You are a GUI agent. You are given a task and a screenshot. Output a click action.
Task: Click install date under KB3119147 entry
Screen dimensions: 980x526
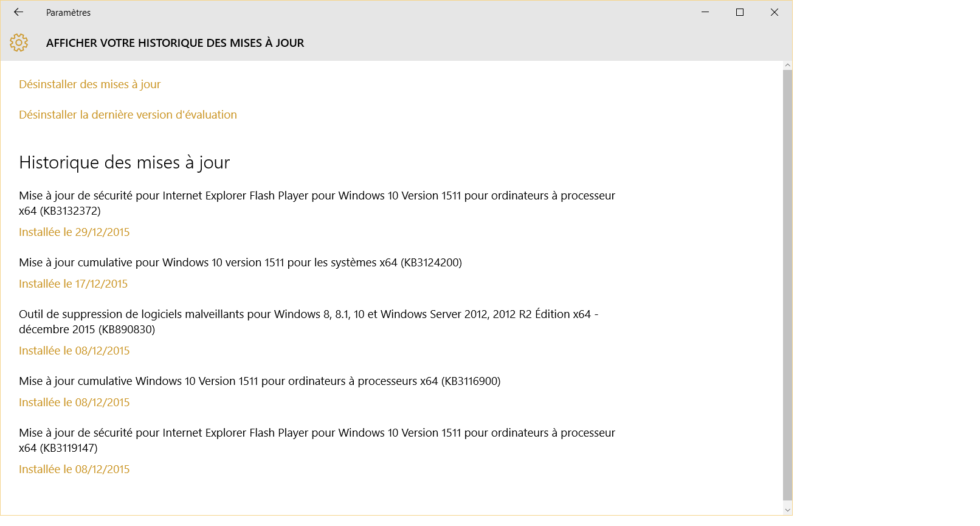pos(74,469)
